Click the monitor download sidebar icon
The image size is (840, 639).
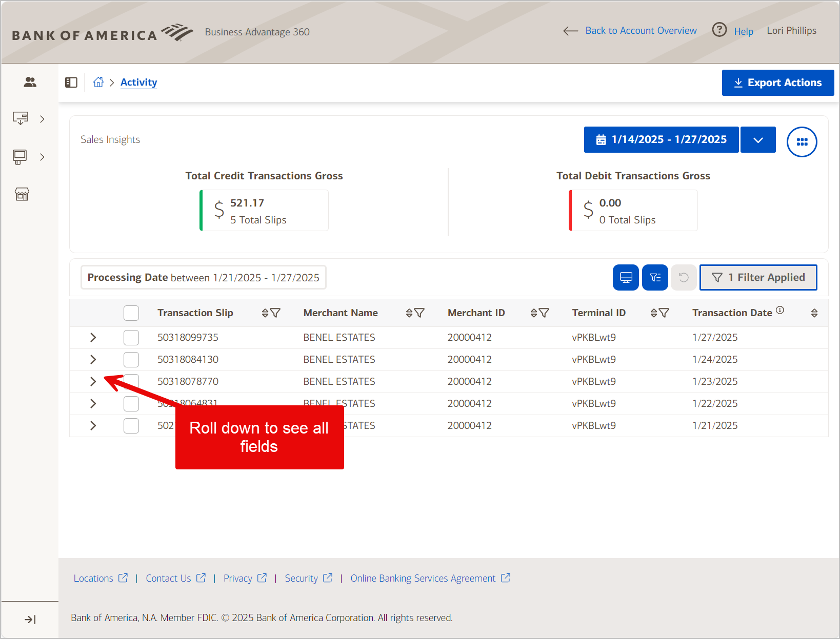tap(21, 118)
